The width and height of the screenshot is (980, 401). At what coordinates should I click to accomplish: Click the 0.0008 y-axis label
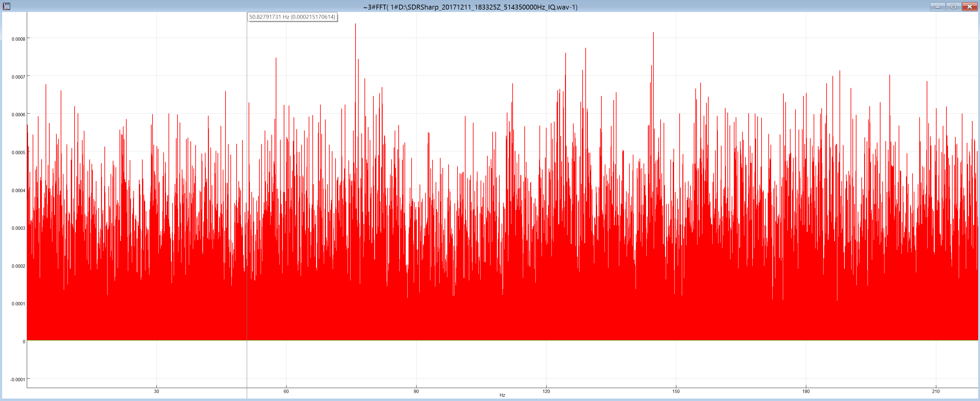[x=18, y=39]
